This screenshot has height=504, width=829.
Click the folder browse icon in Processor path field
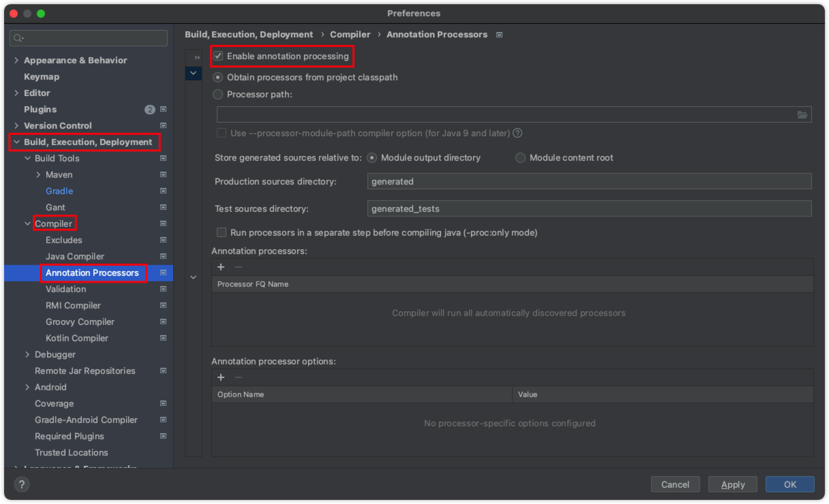(802, 115)
